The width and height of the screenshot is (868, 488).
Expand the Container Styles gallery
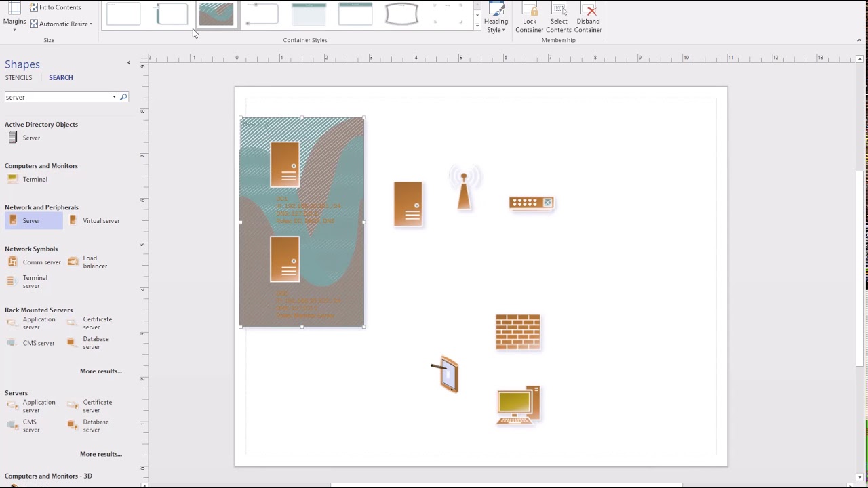(477, 26)
